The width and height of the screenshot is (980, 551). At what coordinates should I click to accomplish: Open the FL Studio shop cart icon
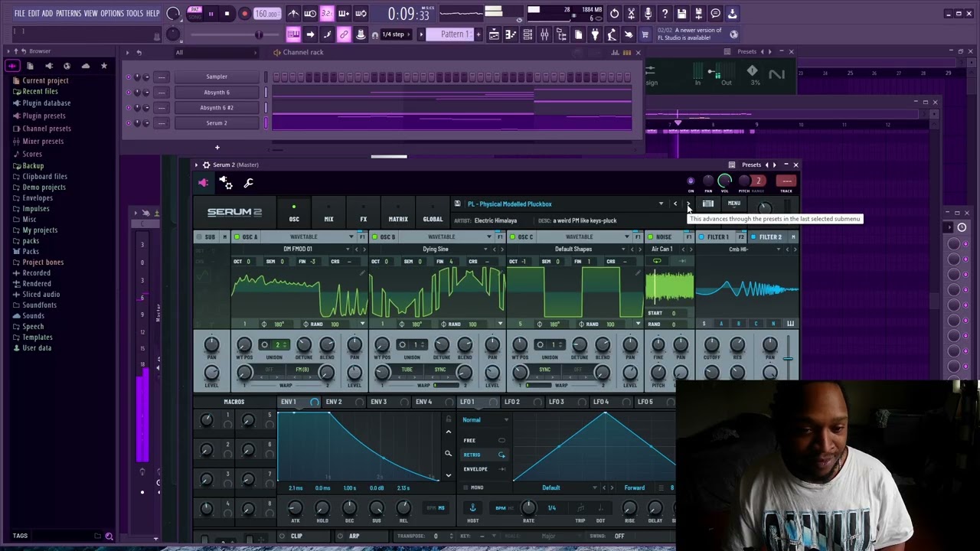coord(645,34)
